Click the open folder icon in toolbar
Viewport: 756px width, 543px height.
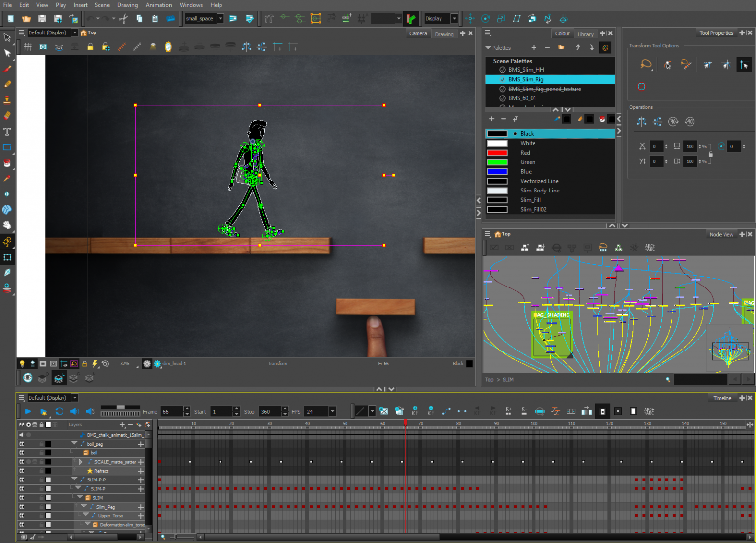pyautogui.click(x=26, y=19)
